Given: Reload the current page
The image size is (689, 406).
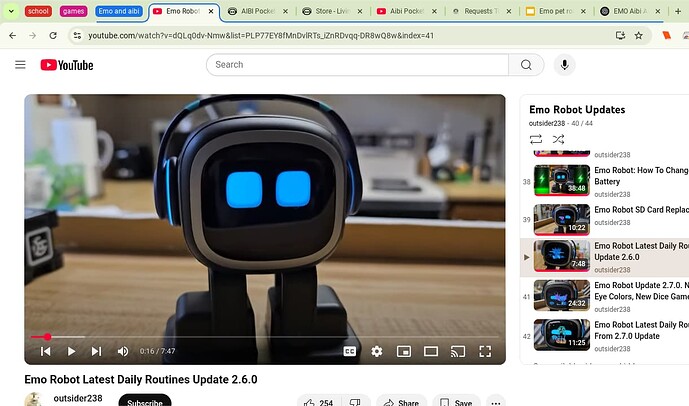Looking at the screenshot, I should click(53, 36).
